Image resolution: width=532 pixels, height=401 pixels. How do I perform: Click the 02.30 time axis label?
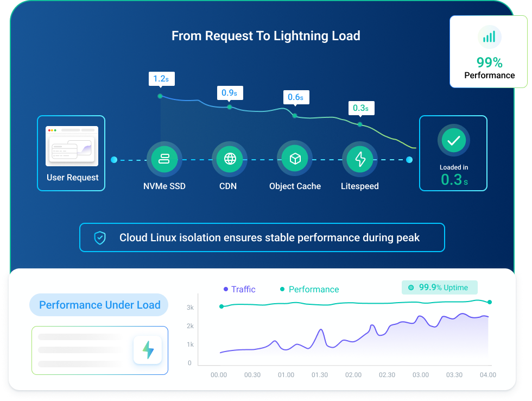pos(387,375)
